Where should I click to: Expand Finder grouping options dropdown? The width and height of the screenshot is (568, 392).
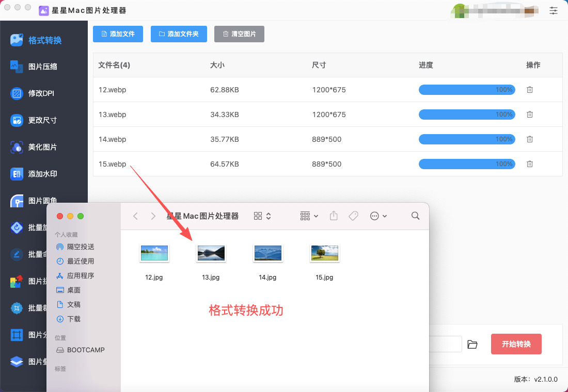309,216
